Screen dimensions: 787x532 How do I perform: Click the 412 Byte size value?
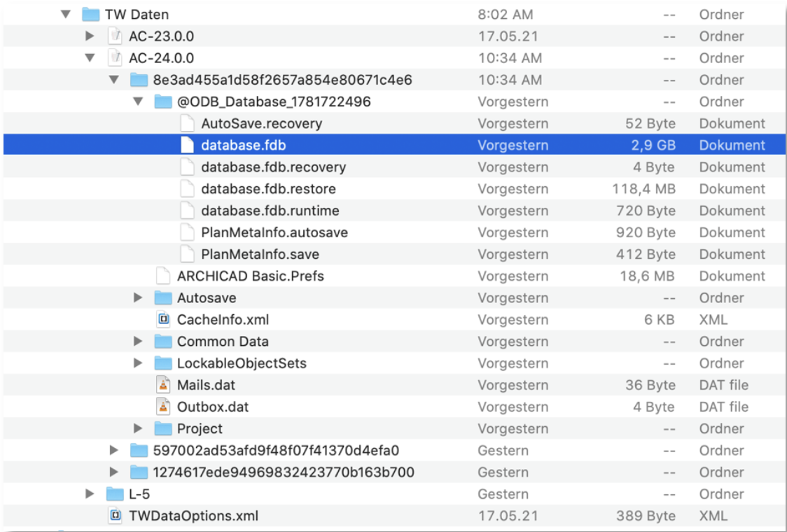pos(646,254)
